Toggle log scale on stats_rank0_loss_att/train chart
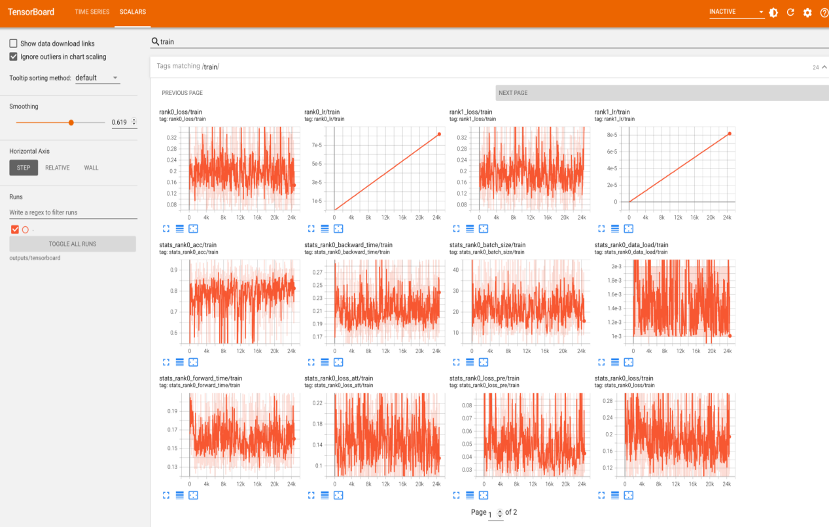Image resolution: width=830 pixels, height=528 pixels. (325, 495)
